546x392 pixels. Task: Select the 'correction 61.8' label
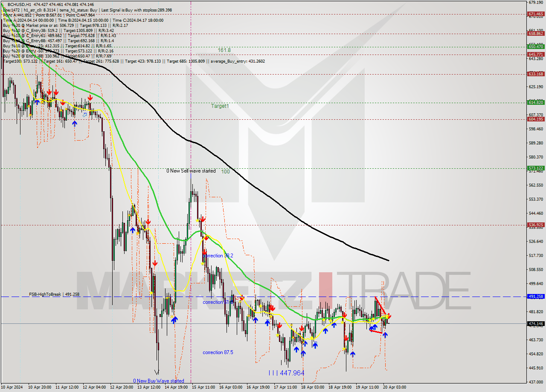click(x=218, y=302)
